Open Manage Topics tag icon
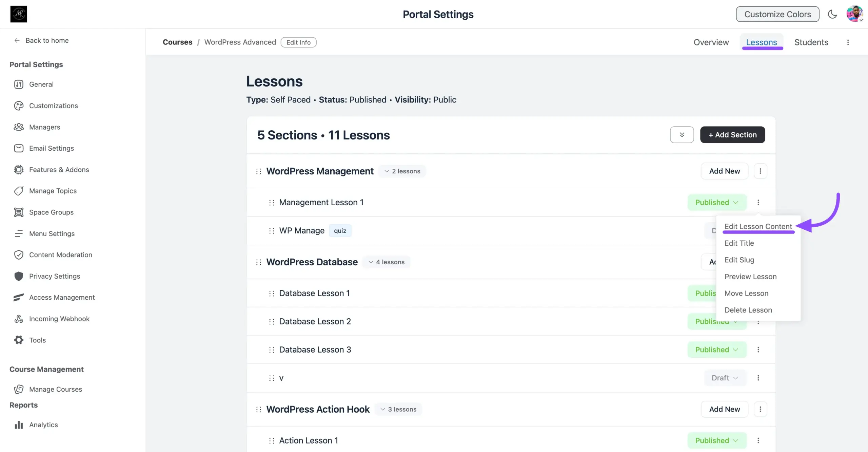Viewport: 868px width, 452px height. (x=19, y=191)
